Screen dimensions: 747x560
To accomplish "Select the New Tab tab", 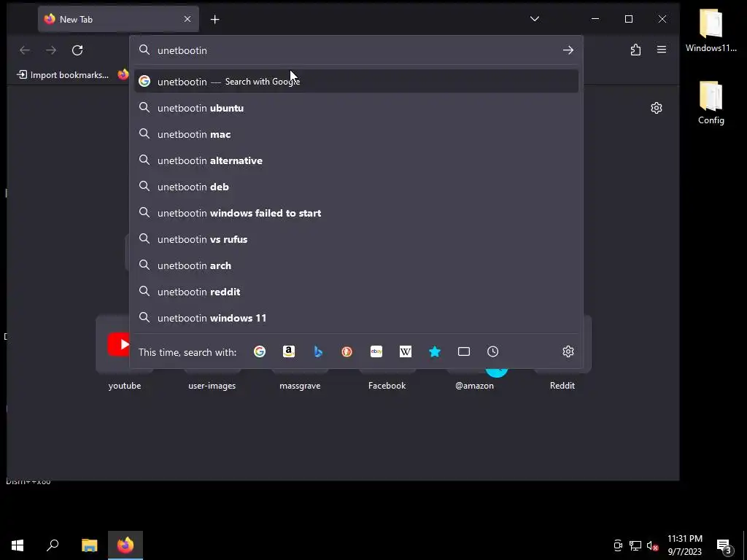I will (118, 20).
